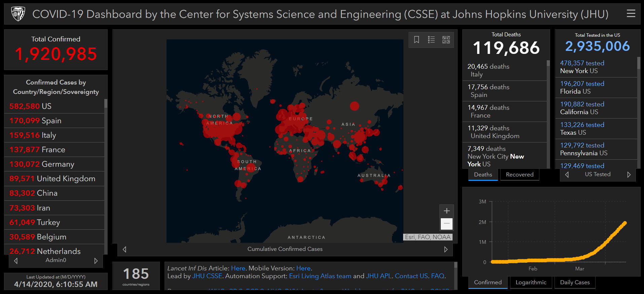
Task: Select the Confirmed chart tab
Action: pos(488,283)
